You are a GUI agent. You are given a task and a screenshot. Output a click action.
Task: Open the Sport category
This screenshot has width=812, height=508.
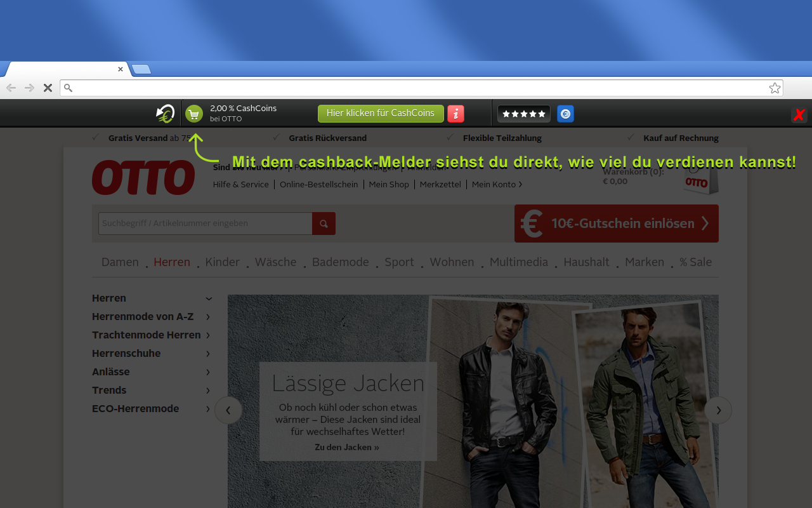pos(399,262)
